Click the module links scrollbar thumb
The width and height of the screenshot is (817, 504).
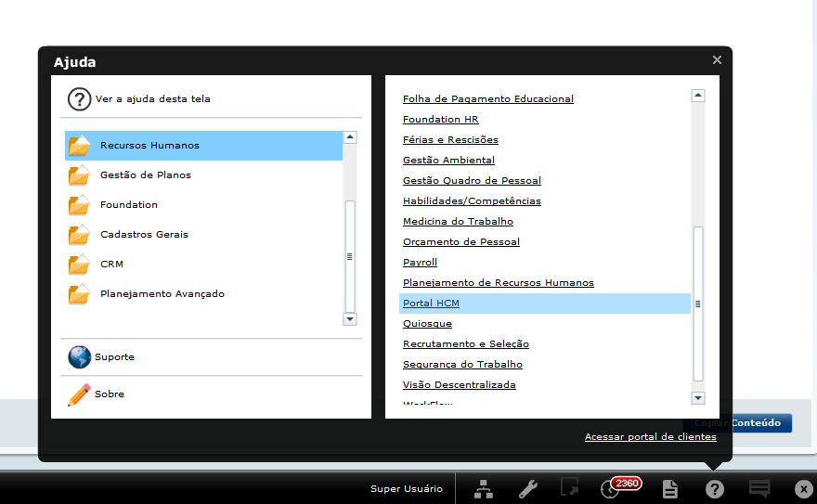click(697, 304)
